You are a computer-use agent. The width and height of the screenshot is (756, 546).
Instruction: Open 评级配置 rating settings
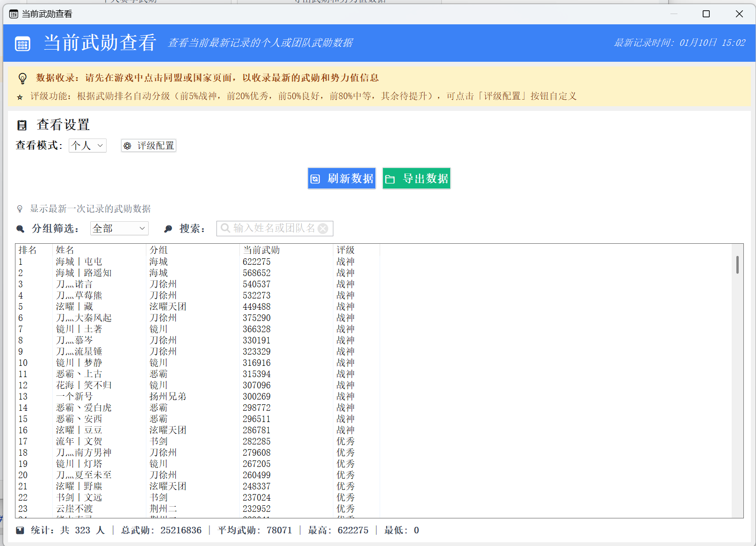coord(149,146)
